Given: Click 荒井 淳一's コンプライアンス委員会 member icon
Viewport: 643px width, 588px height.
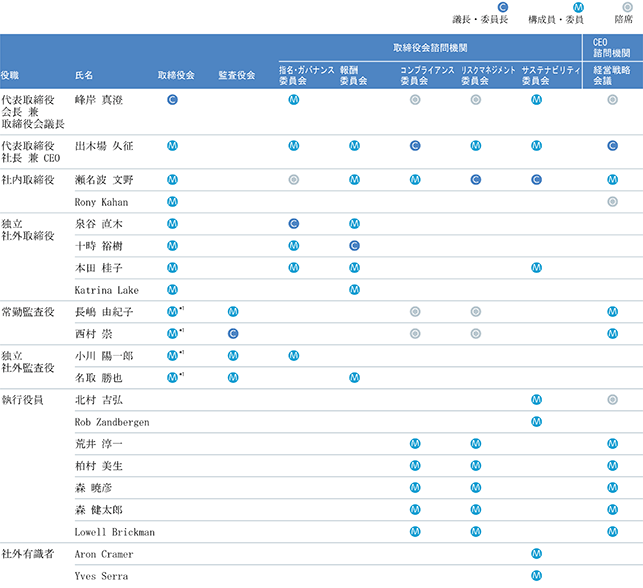Looking at the screenshot, I should (415, 444).
